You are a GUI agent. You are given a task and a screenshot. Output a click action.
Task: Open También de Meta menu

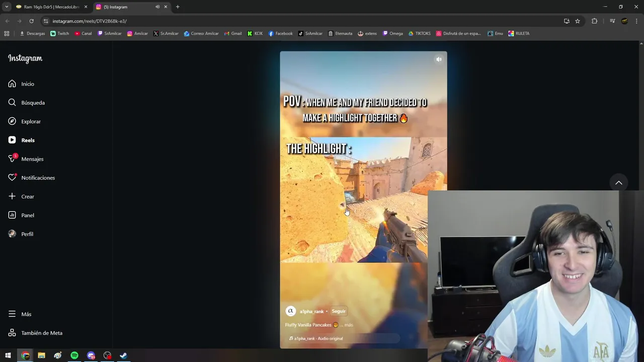tap(35, 333)
